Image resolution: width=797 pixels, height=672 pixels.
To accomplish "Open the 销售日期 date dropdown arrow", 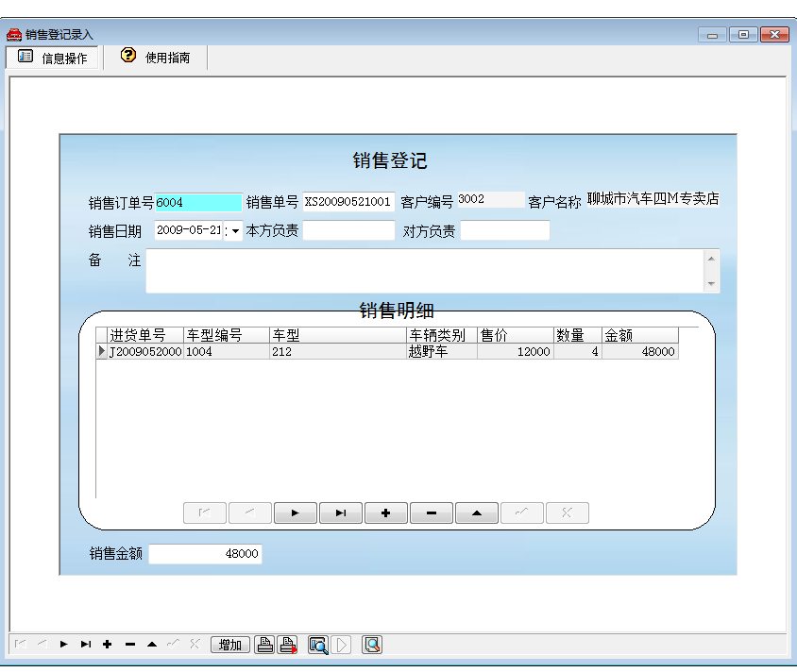I will (x=235, y=231).
